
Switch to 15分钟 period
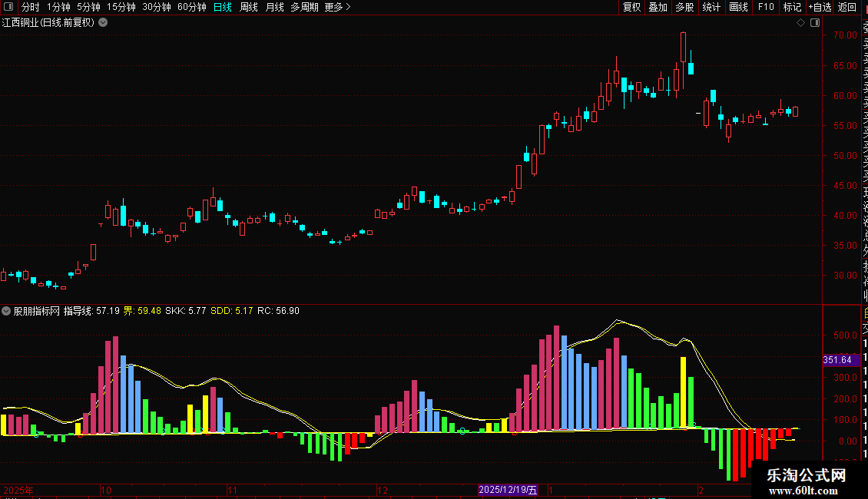tap(121, 7)
